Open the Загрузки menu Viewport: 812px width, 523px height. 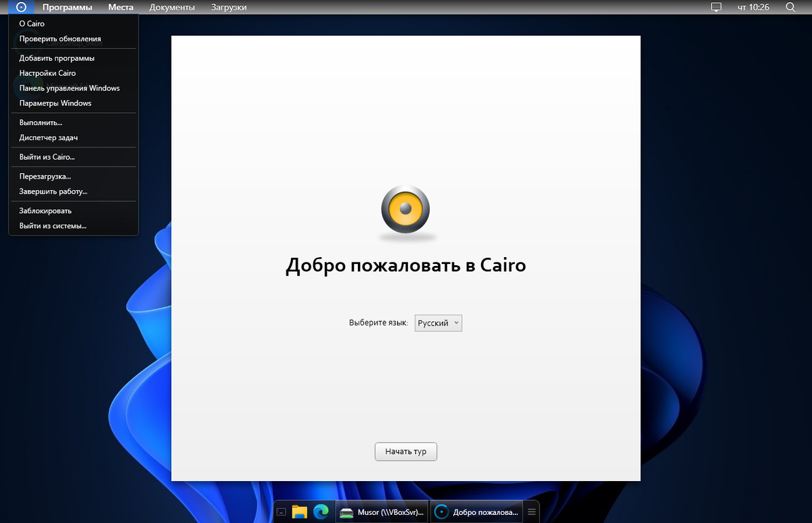point(227,7)
